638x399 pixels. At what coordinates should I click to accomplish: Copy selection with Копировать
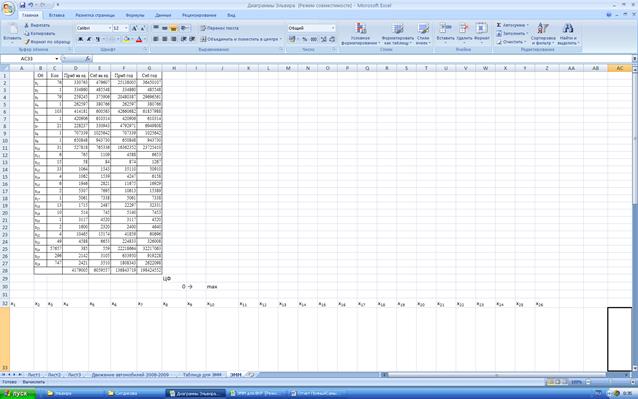pyautogui.click(x=39, y=33)
